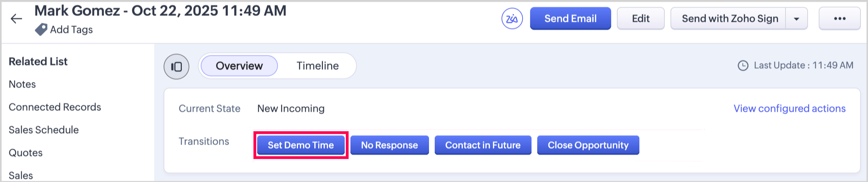This screenshot has height=182, width=868.
Task: Click the back arrow icon
Action: tap(16, 19)
